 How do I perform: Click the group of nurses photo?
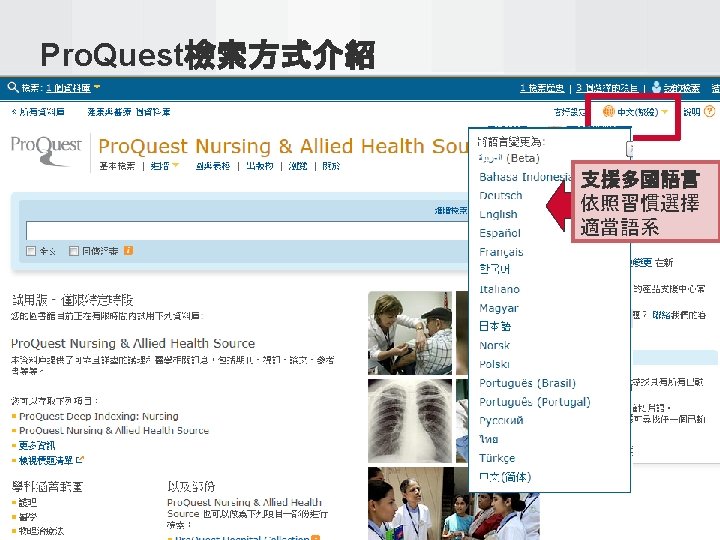click(x=452, y=503)
